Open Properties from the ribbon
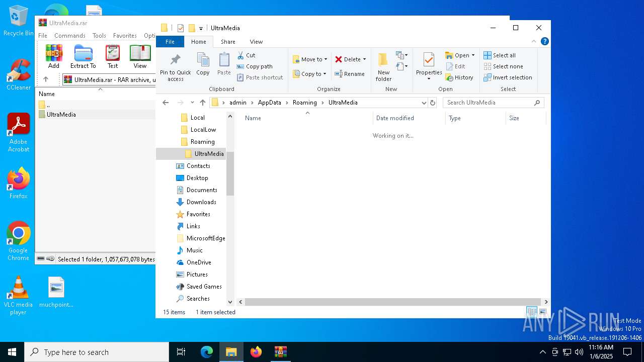Image resolution: width=644 pixels, height=362 pixels. (429, 62)
